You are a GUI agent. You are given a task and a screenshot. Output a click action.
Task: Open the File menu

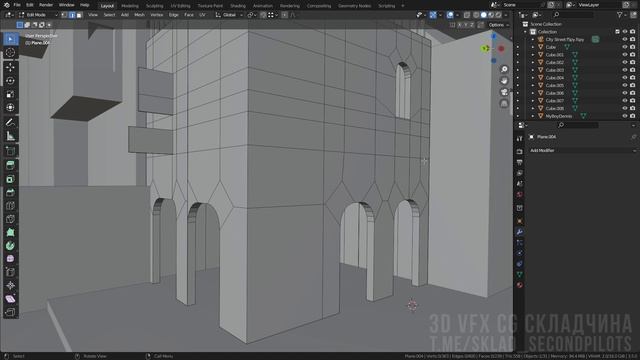(x=17, y=5)
